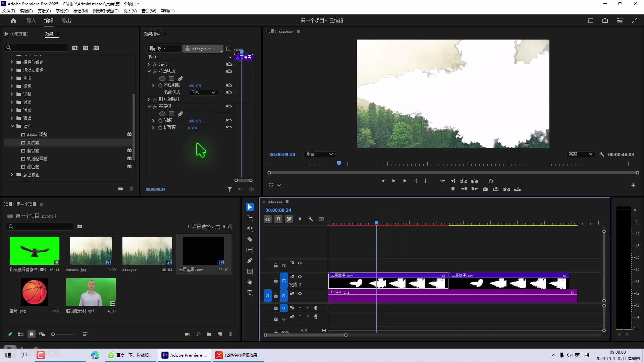Toggle Linked Selection in timeline
Screen dimensions: 644x362
point(289,219)
